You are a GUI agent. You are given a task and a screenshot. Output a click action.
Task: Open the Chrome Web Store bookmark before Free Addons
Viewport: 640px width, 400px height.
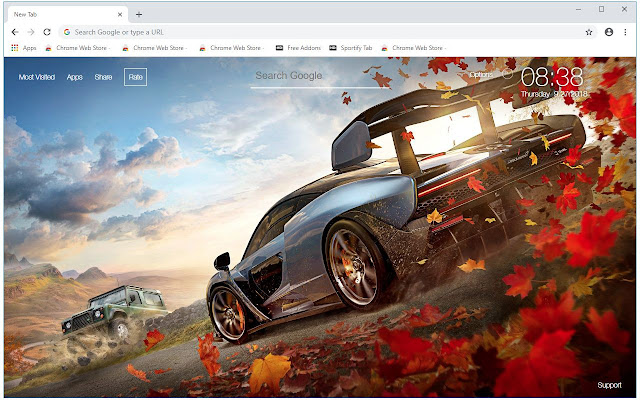click(231, 48)
